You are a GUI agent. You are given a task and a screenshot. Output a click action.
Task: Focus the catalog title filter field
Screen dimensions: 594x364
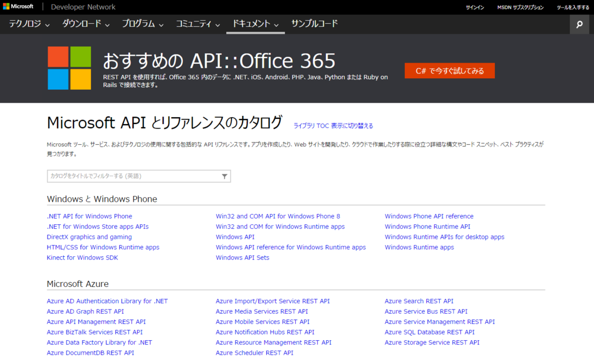139,176
